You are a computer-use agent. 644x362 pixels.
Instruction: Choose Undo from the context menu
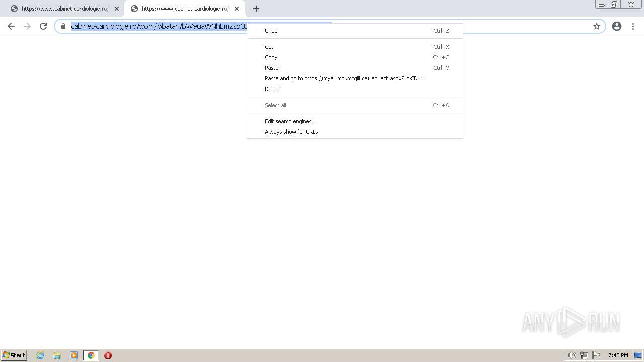click(355, 31)
